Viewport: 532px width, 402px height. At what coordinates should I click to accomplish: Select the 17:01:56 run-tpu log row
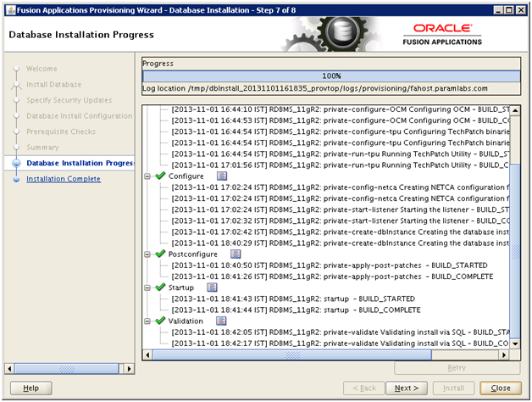pyautogui.click(x=341, y=165)
